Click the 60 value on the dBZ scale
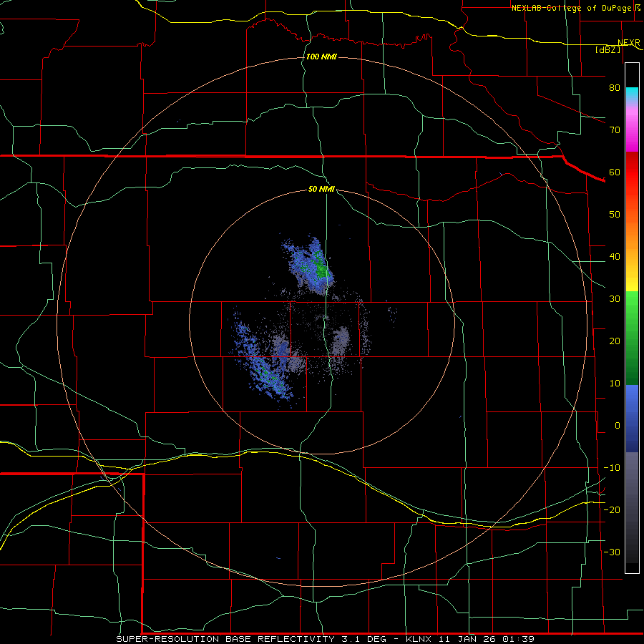644x644 pixels. (x=615, y=172)
